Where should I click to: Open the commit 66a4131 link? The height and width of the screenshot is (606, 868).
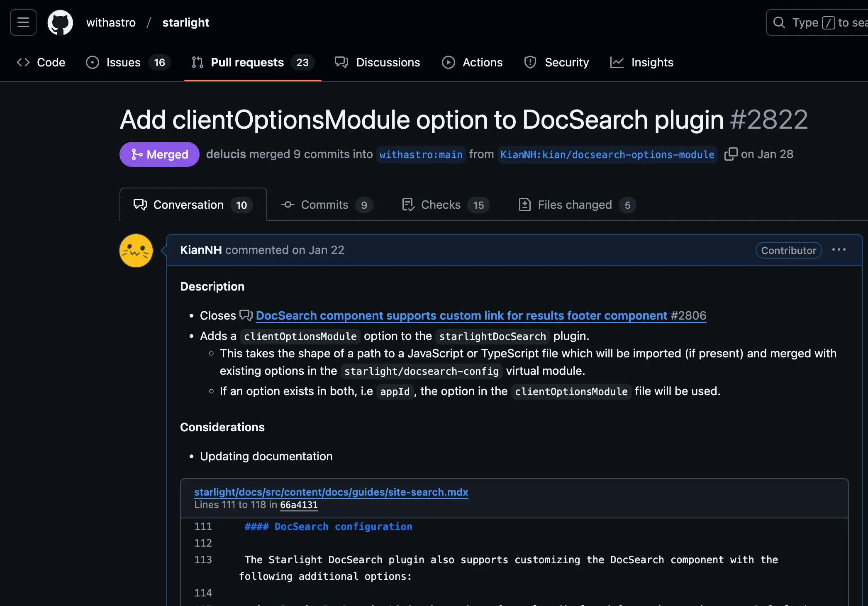click(x=299, y=505)
